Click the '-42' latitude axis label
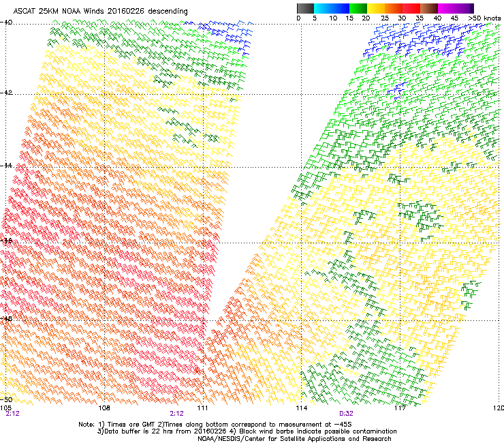Image resolution: width=504 pixels, height=443 pixels. [x=6, y=92]
